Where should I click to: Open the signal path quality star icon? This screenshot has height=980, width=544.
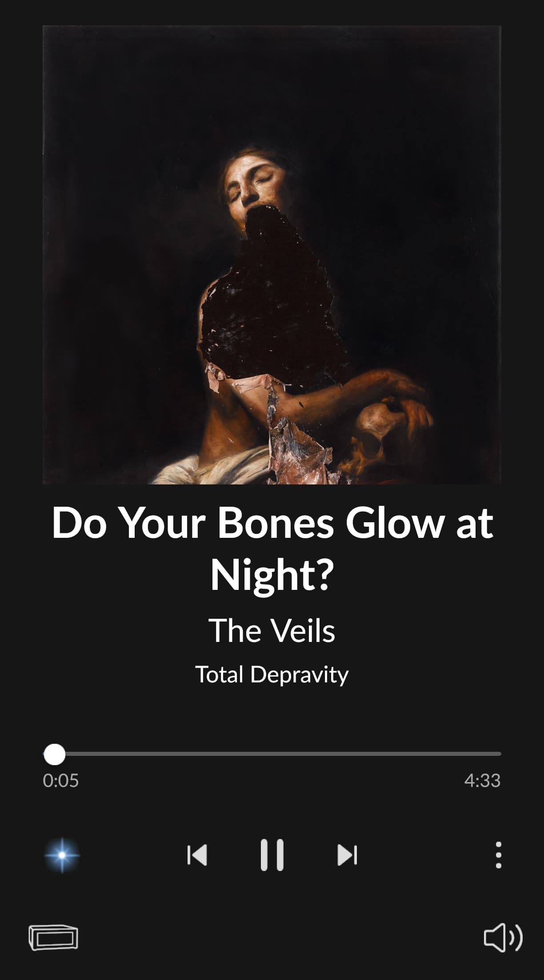pyautogui.click(x=62, y=855)
